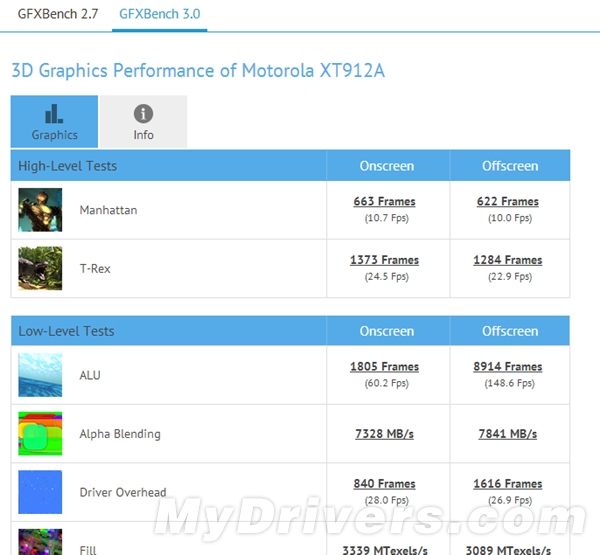Open Fill onscreen 3339 MTexels/s result
Screen dimensions: 600x555
pos(385,550)
